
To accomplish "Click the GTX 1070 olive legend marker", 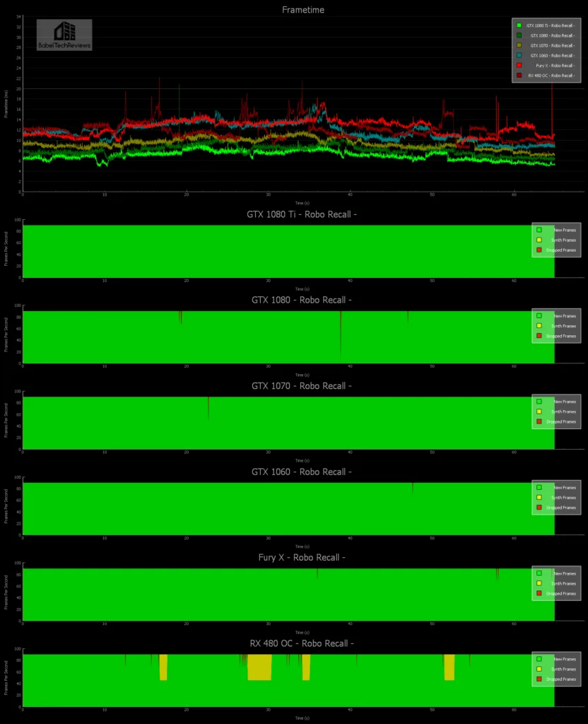I will click(x=519, y=45).
